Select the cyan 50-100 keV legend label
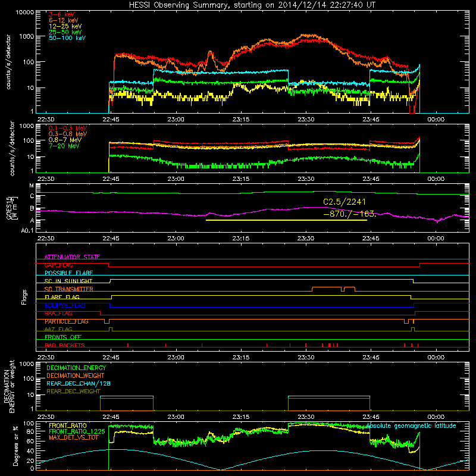Screen dimensions: 476x476 coord(67,38)
